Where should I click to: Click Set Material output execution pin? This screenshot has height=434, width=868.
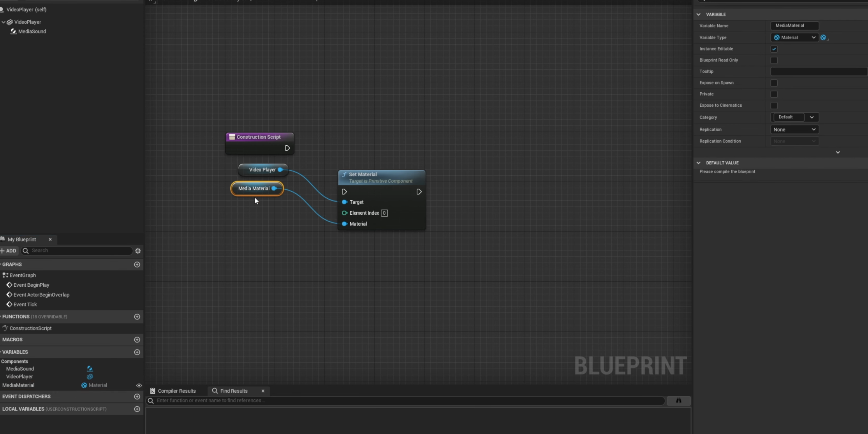pos(419,192)
